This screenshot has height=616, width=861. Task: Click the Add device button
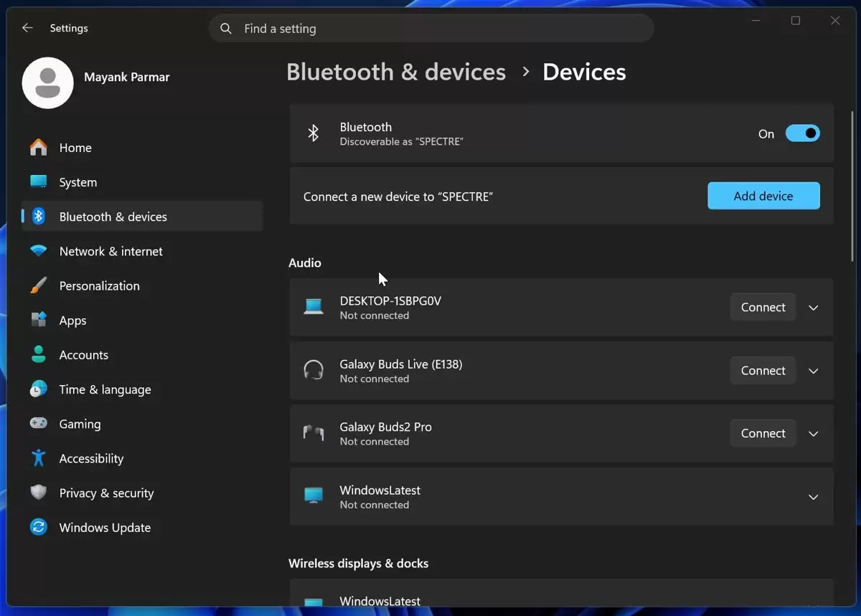coord(763,196)
